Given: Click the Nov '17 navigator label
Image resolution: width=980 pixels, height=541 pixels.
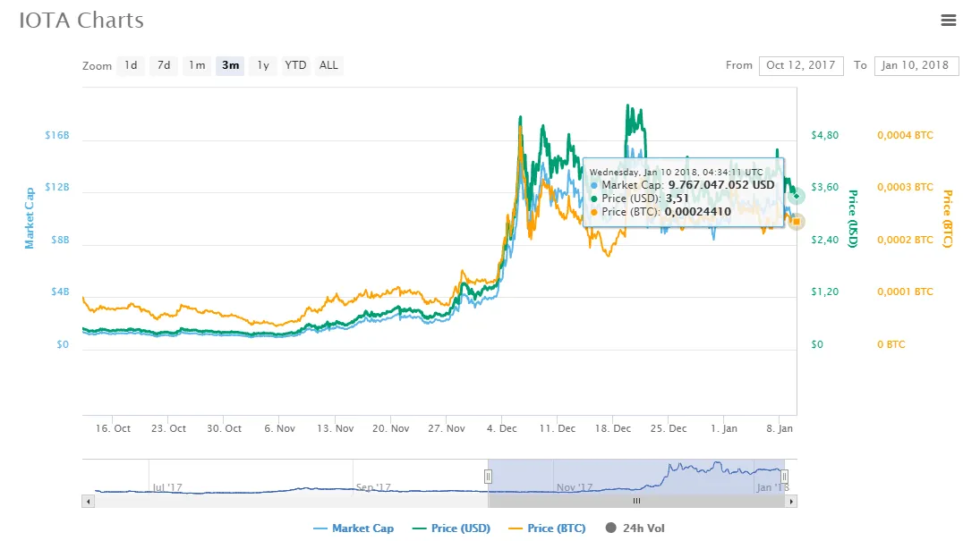Looking at the screenshot, I should [575, 487].
